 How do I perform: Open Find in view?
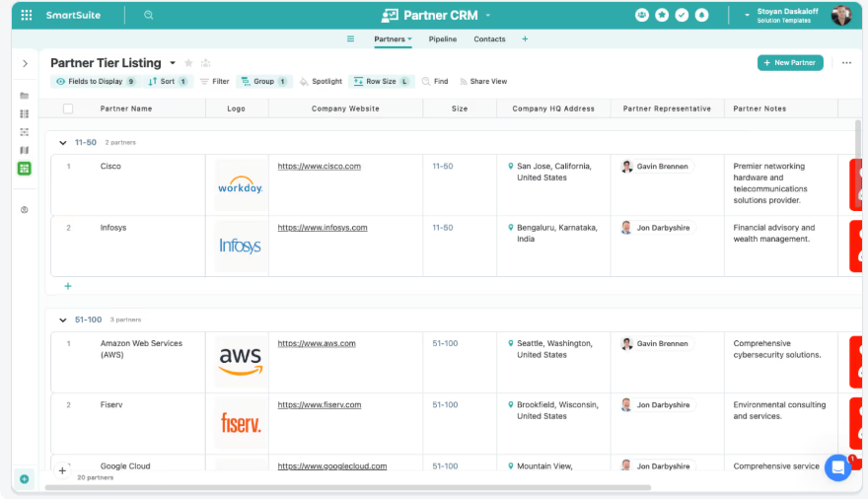coord(435,81)
